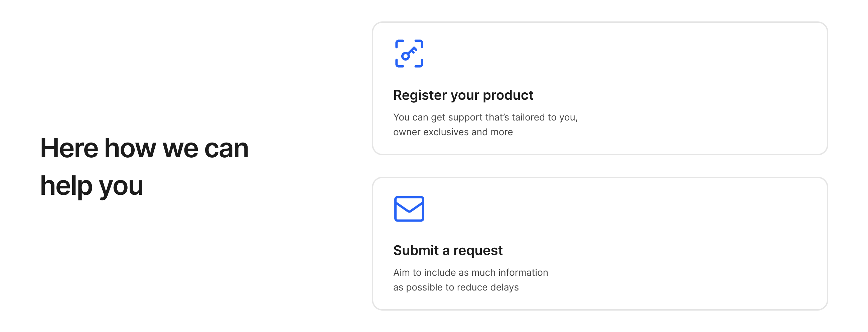
Task: Click the blue key scan icon
Action: click(409, 54)
